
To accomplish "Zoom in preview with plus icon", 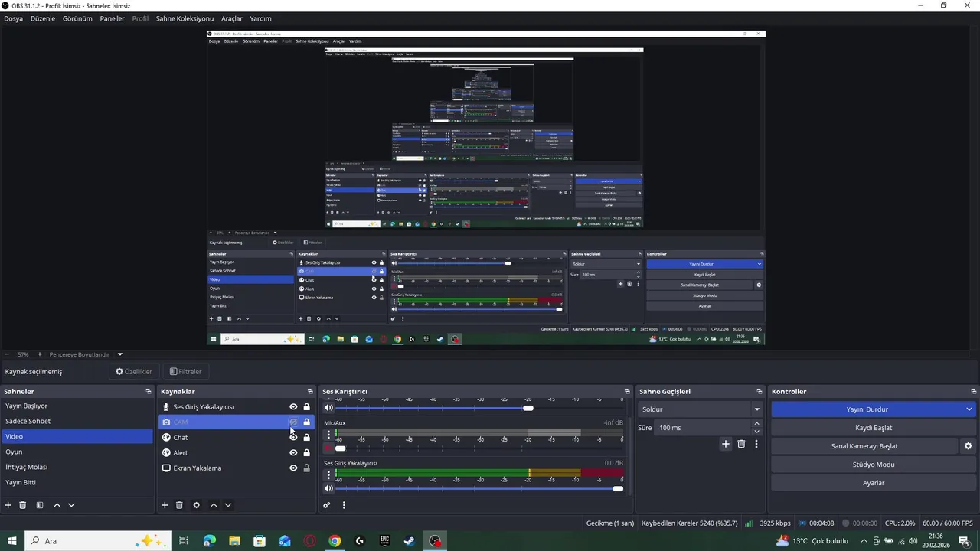I will pos(40,354).
